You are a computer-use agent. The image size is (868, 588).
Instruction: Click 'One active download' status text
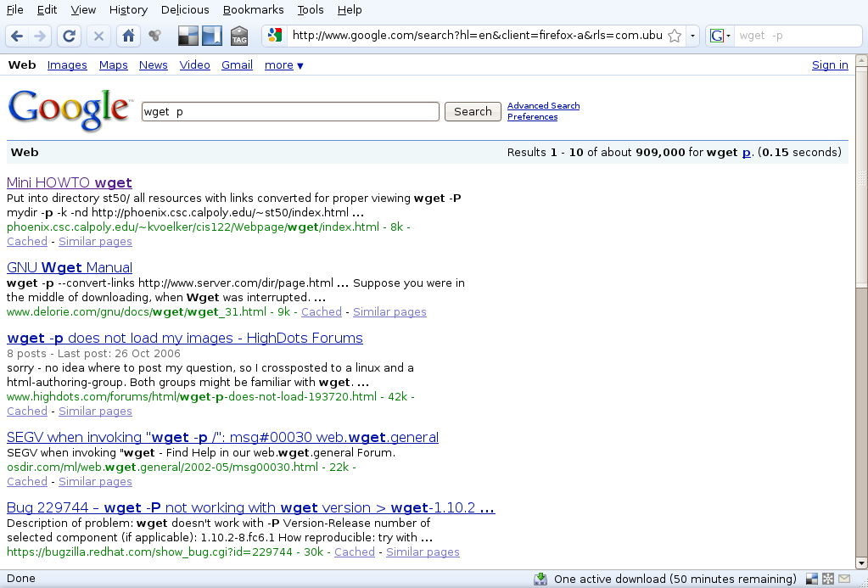(675, 580)
